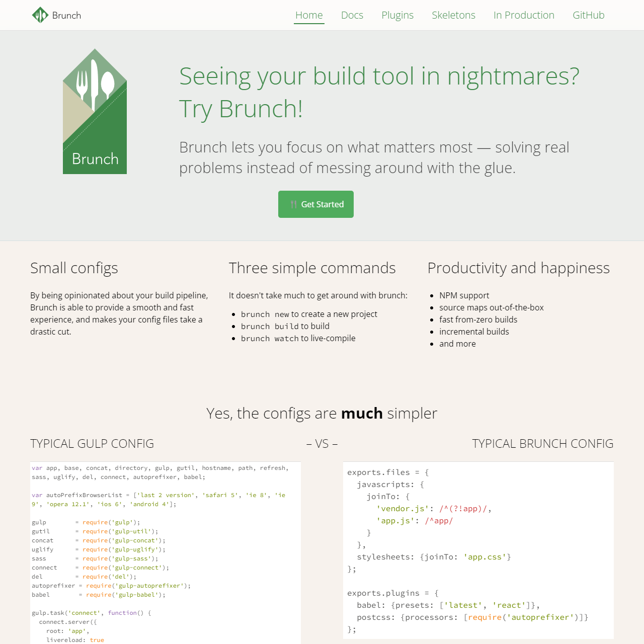Click the postcss processors autoprefixer line

click(472, 617)
